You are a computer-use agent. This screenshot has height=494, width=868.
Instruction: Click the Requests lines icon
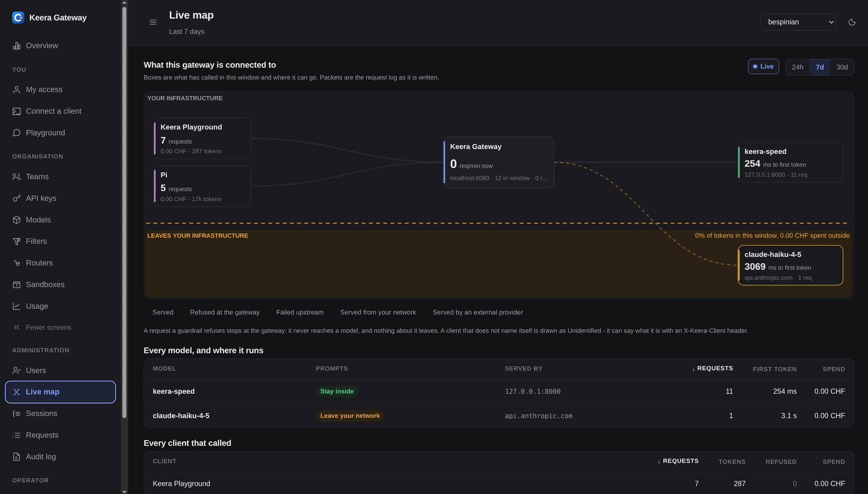point(17,435)
